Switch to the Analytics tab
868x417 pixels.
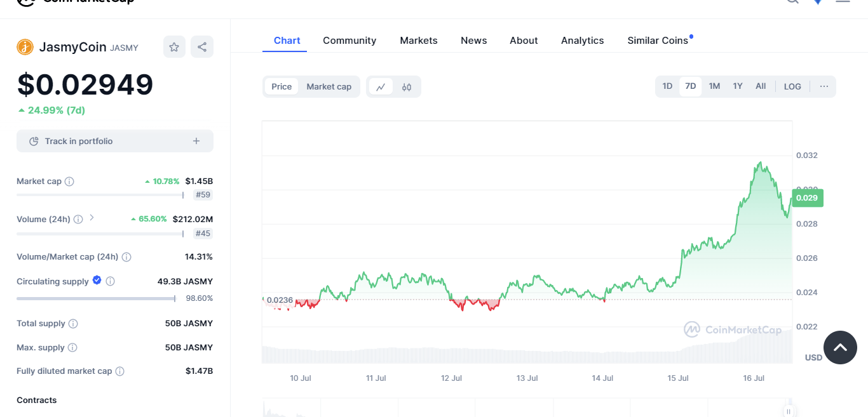[x=583, y=41]
